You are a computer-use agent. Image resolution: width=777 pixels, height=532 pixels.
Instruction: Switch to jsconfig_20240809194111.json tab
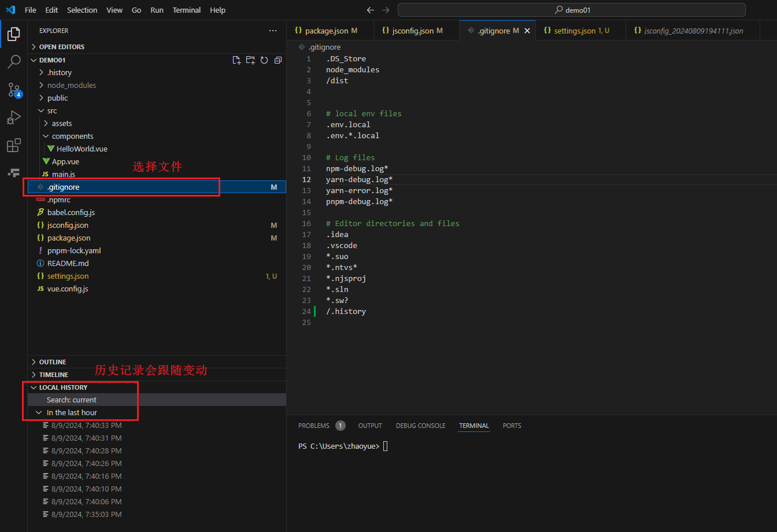[692, 31]
